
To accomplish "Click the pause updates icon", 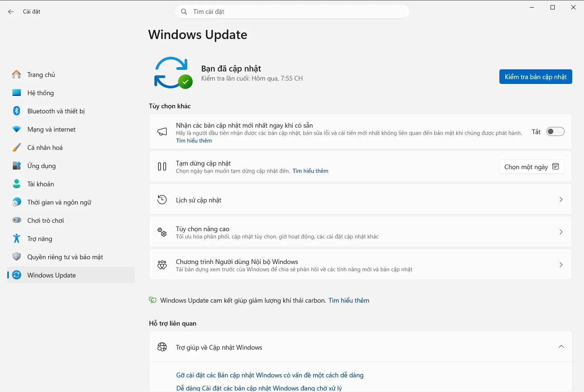I will tap(162, 167).
